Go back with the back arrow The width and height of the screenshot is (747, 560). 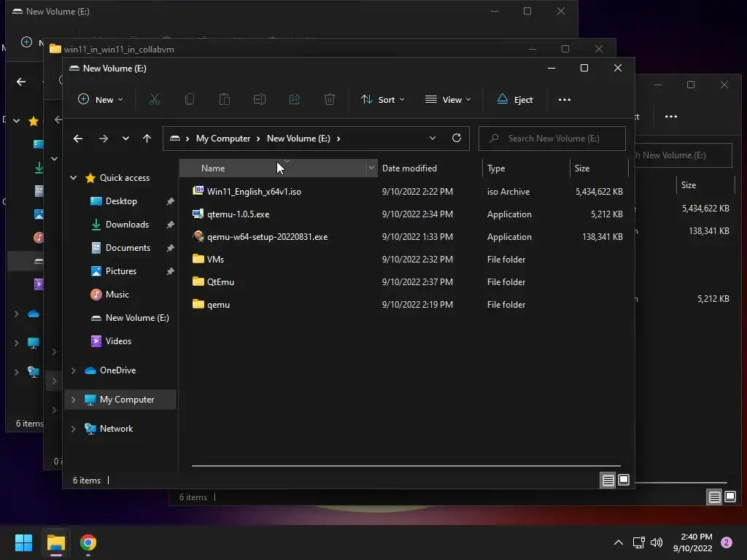[x=78, y=139]
